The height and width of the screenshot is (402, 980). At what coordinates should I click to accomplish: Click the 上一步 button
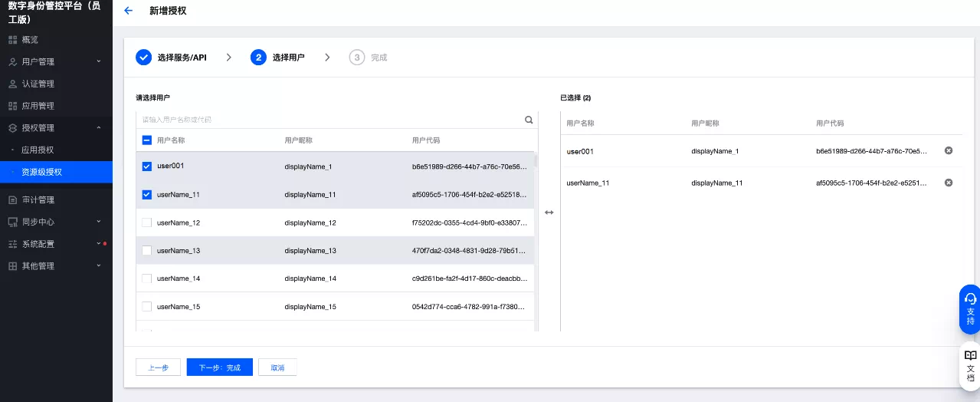(158, 367)
